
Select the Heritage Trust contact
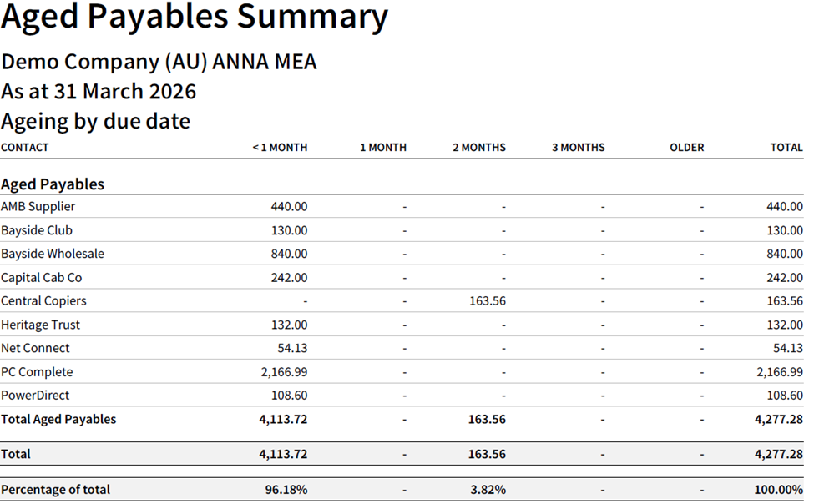(x=41, y=325)
